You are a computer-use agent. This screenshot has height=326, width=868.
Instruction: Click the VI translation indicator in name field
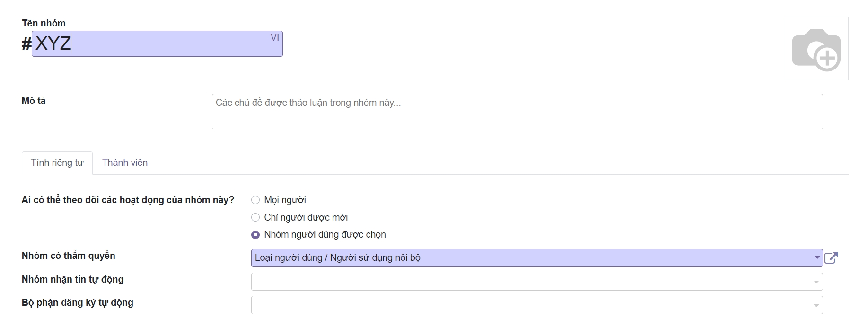(x=274, y=37)
